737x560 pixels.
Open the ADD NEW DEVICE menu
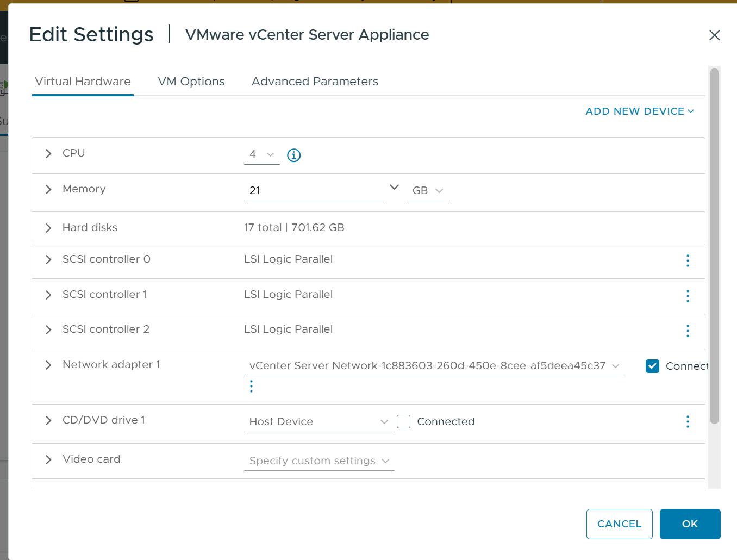click(639, 111)
